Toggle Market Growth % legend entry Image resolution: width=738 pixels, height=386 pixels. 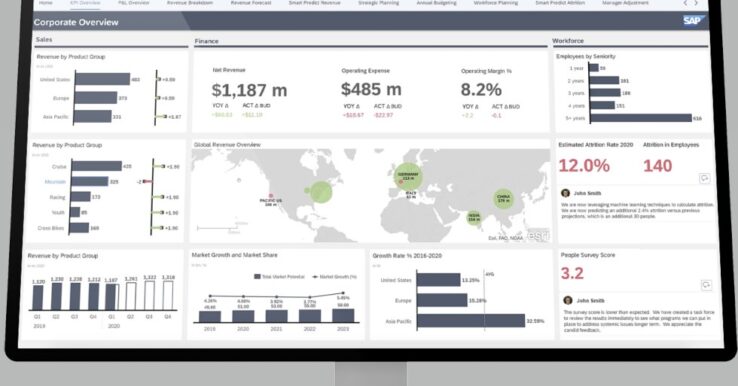point(335,277)
